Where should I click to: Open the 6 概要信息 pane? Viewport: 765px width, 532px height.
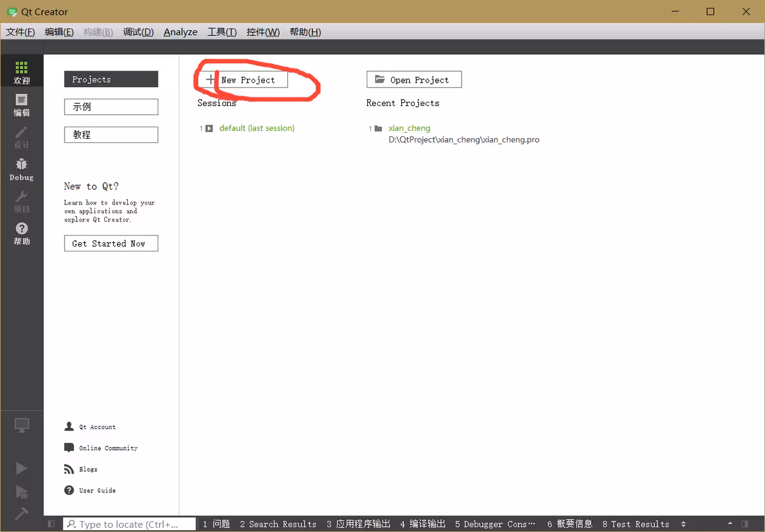pos(569,524)
